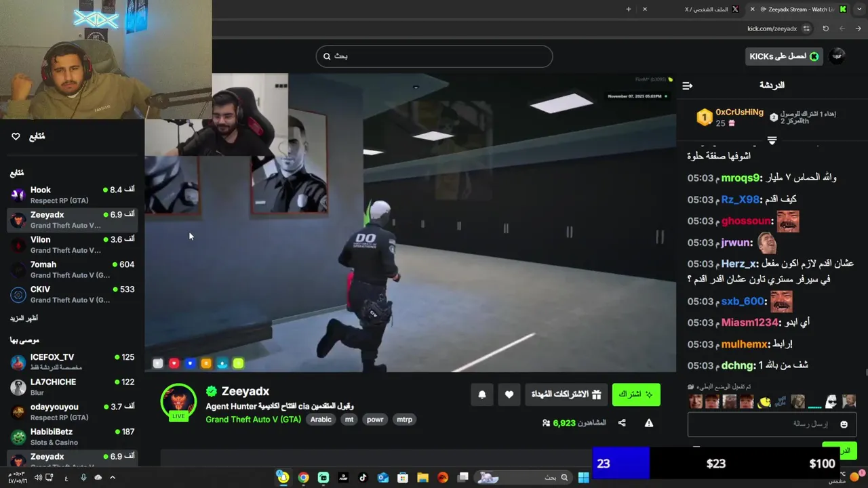Click username mroqs9 in chat
Viewport: 868px width, 488px height.
[741, 178]
